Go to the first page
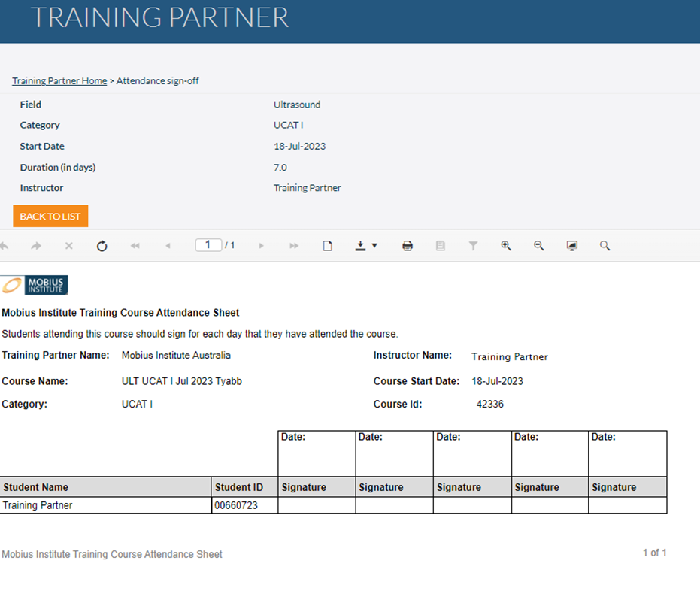The width and height of the screenshot is (700, 606). tap(135, 245)
